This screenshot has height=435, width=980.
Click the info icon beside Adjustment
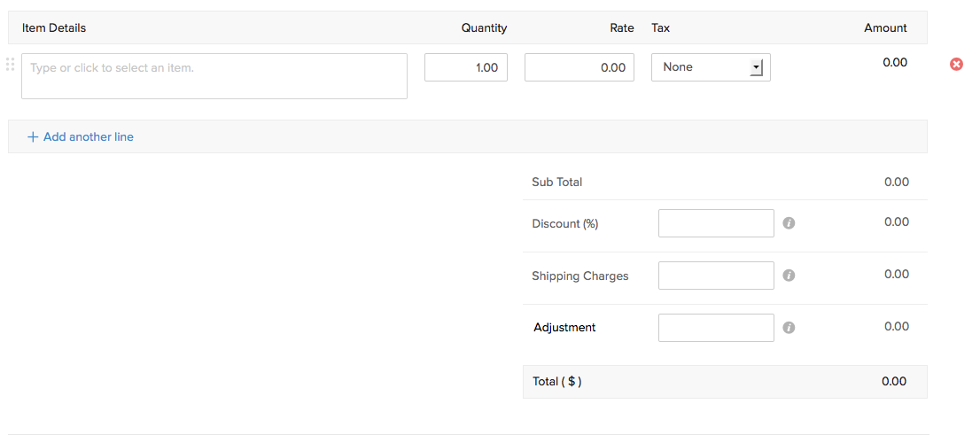click(789, 328)
